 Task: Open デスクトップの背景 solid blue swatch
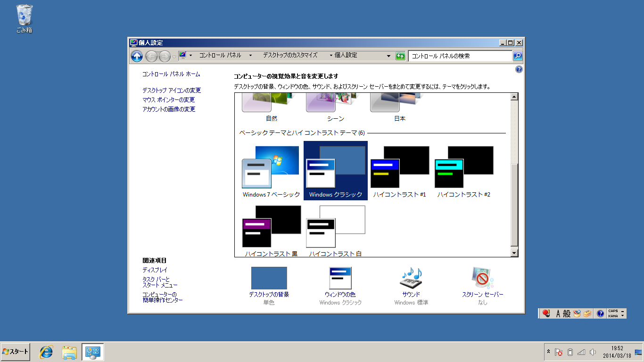[269, 278]
